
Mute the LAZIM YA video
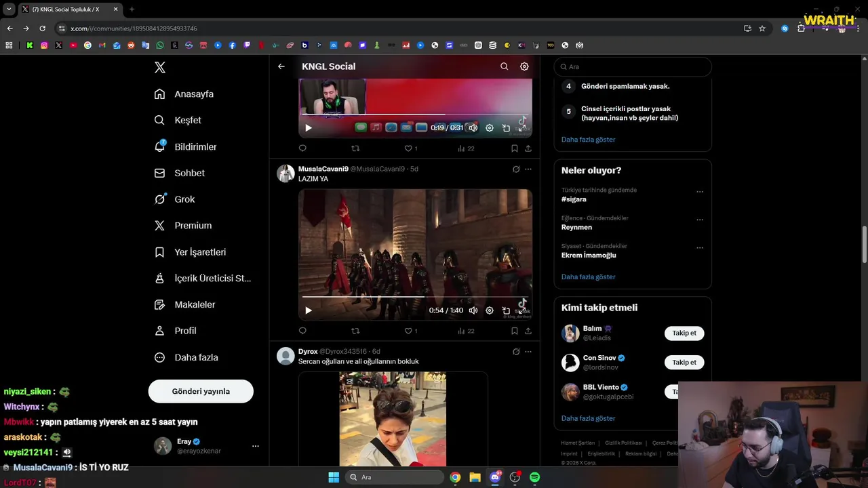(x=473, y=310)
